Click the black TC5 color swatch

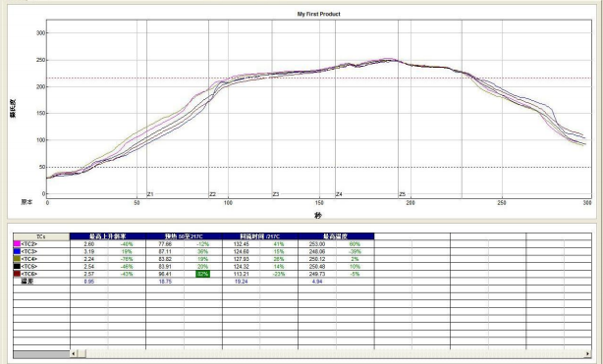tap(17, 266)
